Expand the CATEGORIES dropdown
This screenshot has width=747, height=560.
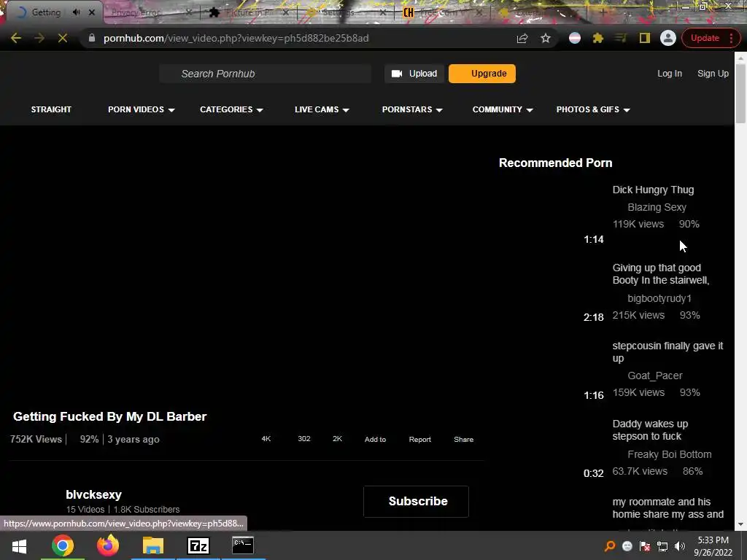231,109
